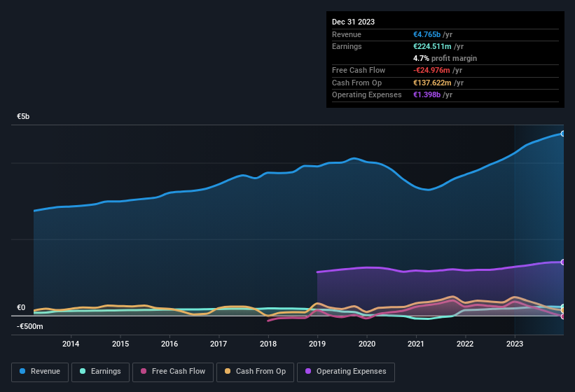Select the 2023 label on the x-axis

tap(515, 344)
